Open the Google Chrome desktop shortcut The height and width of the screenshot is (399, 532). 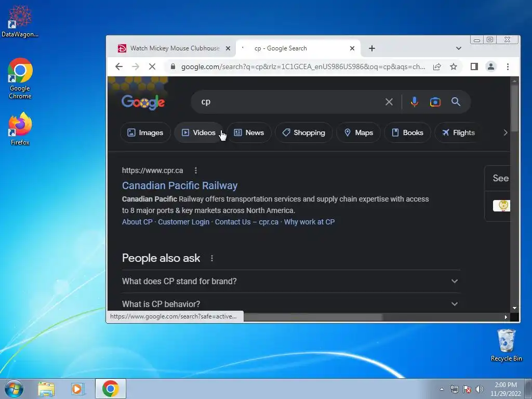pos(20,79)
